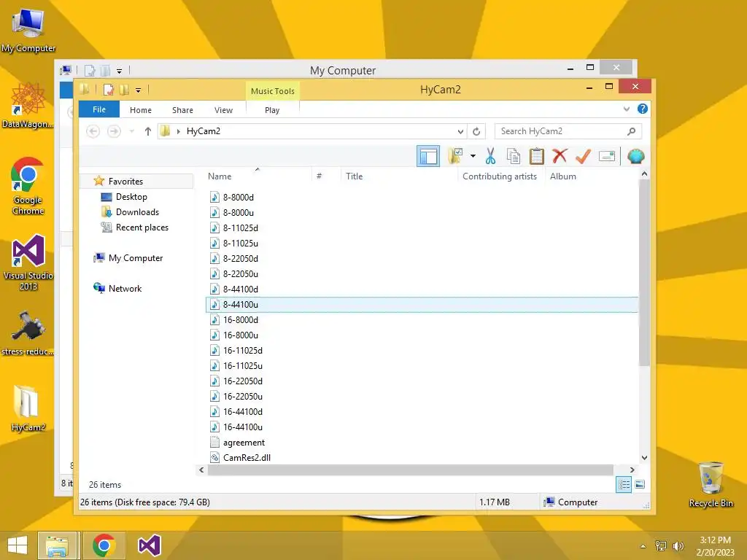
Task: Select the agreement file
Action: (x=244, y=443)
